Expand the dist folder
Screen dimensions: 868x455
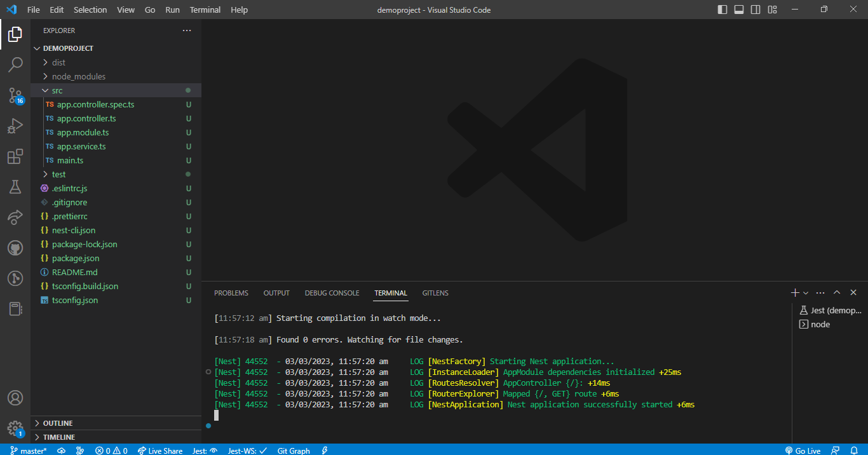click(58, 62)
